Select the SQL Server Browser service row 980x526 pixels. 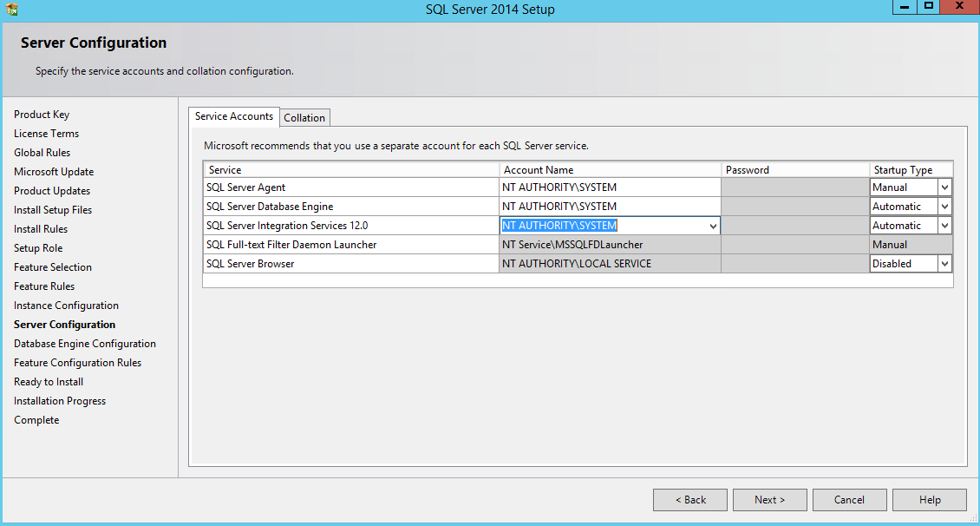(x=351, y=264)
